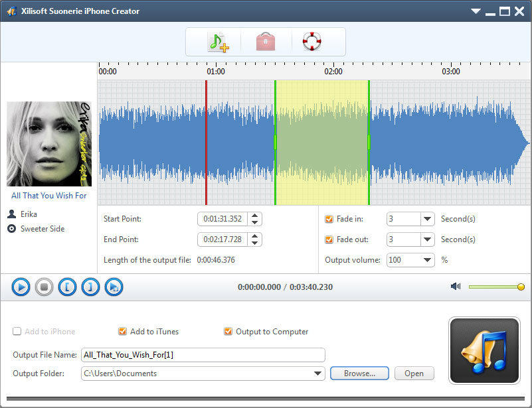Decrease the End Point value
This screenshot has width=532, height=408.
click(255, 243)
